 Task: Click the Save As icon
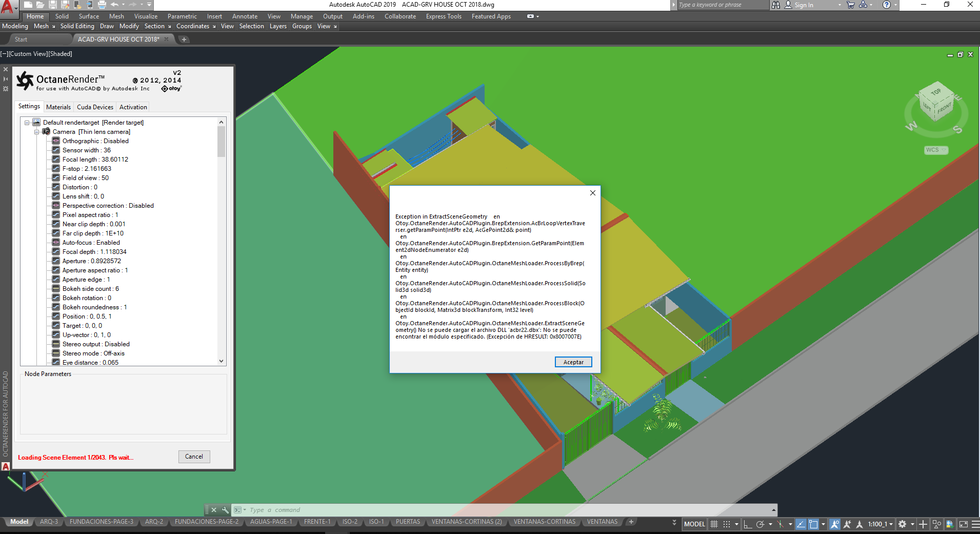65,5
